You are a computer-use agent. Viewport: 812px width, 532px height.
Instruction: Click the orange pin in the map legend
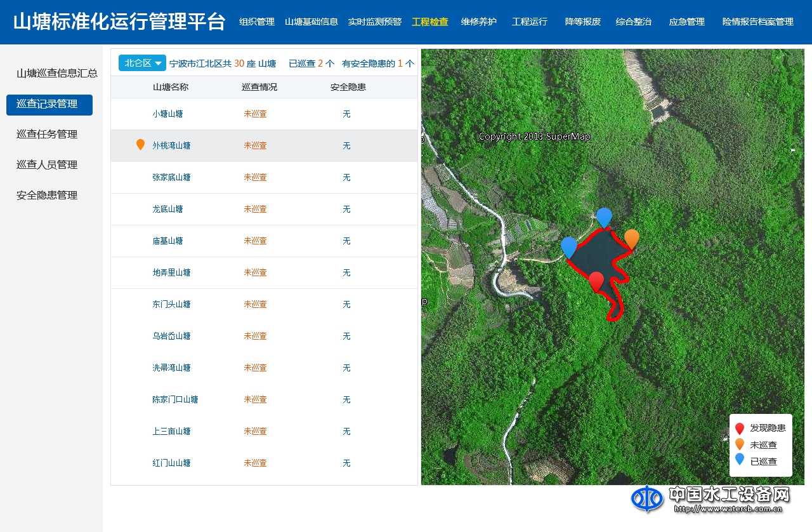(x=740, y=444)
